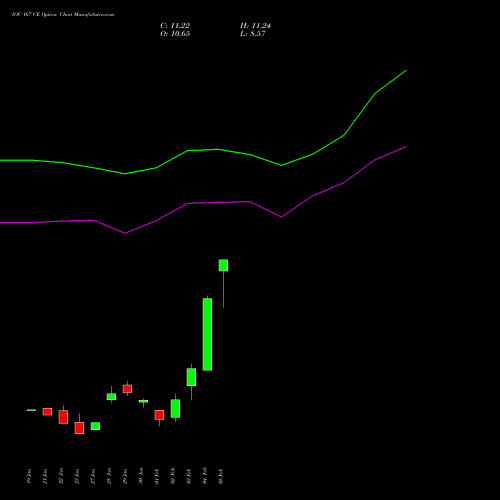Select the 01 Feb date label

157,476
